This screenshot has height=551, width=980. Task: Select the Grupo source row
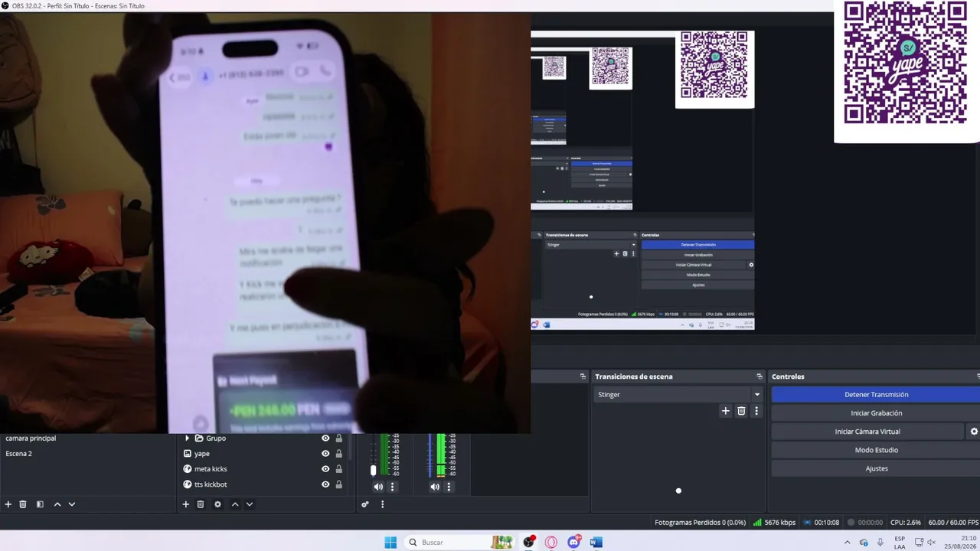[x=264, y=439]
